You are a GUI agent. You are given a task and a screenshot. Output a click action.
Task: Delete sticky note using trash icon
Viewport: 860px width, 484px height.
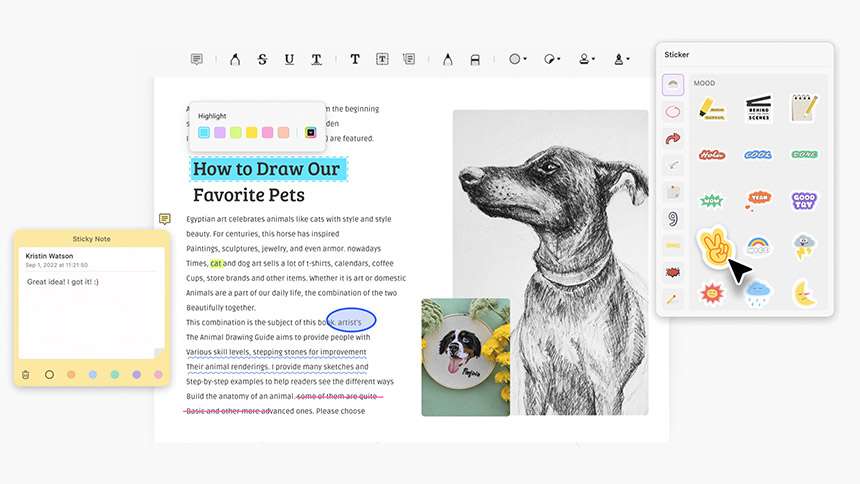pos(25,375)
